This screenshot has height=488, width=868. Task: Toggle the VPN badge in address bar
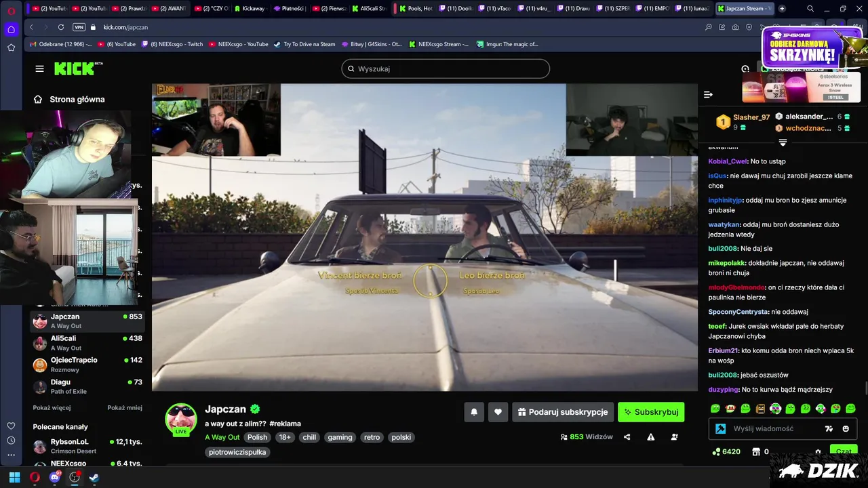(x=79, y=27)
